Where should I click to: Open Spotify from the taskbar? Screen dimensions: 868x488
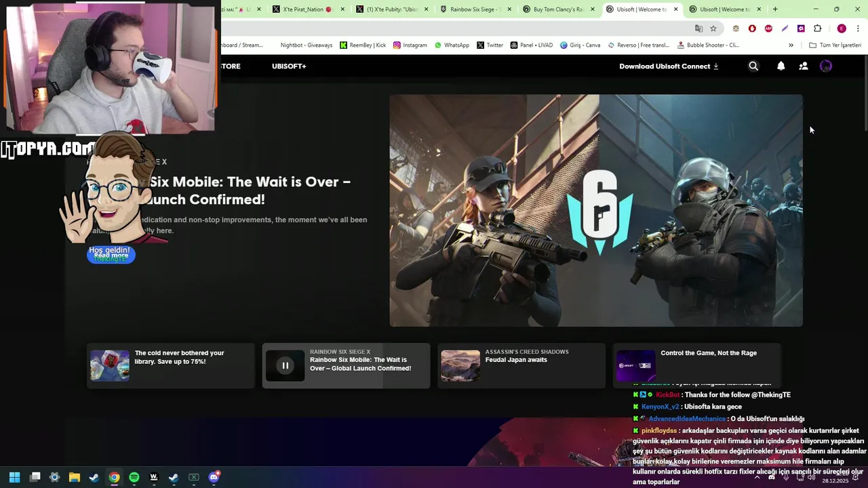click(134, 477)
